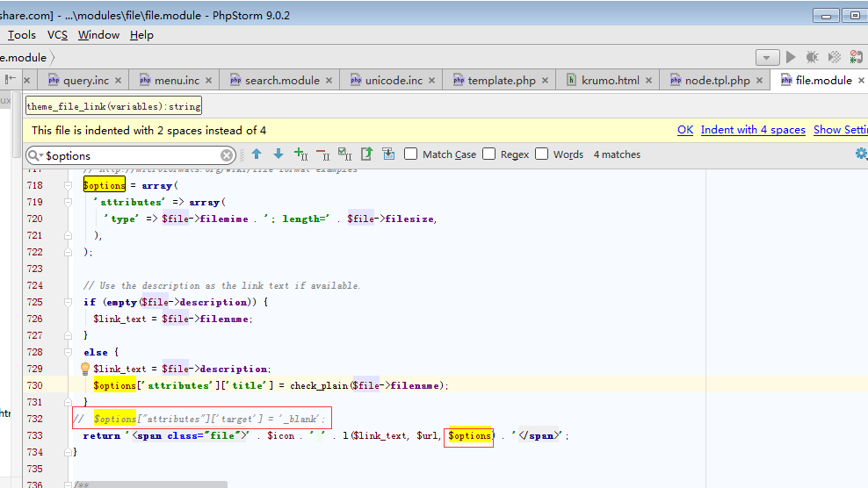Close the menu.inc tab

(x=209, y=81)
